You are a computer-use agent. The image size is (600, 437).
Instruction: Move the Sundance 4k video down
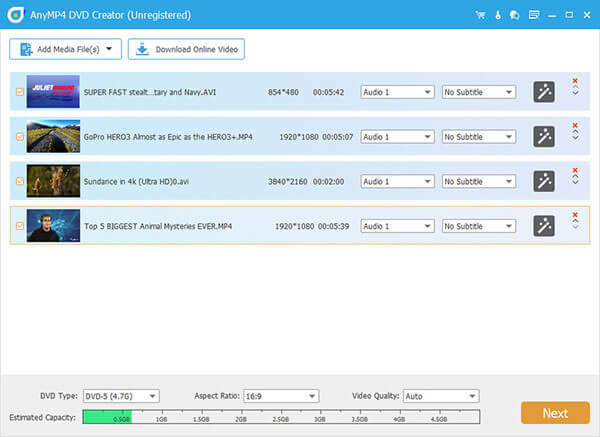[x=575, y=183]
